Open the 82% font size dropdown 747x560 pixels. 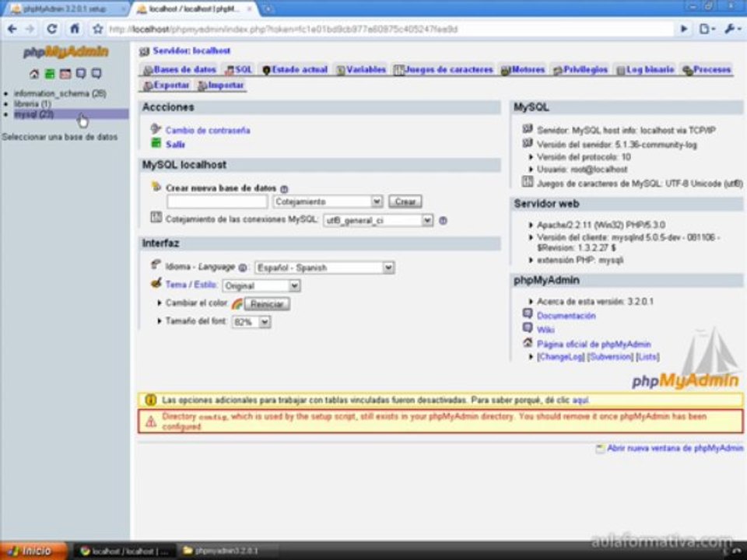251,322
